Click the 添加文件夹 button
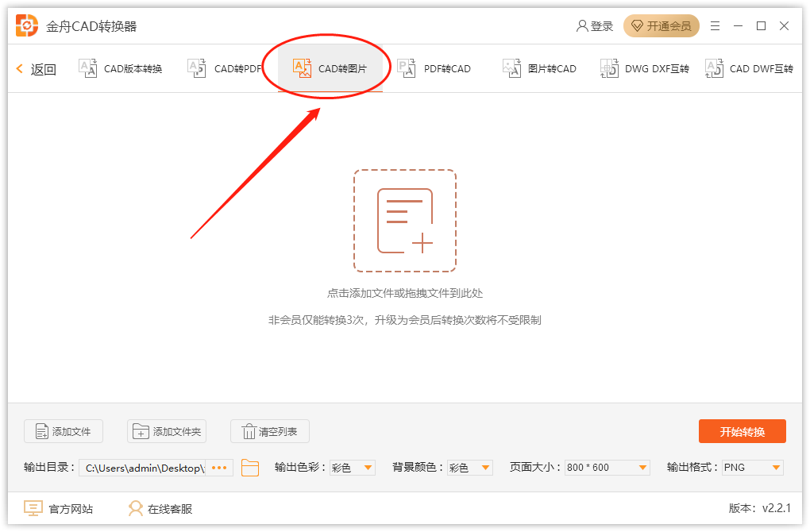 click(167, 431)
